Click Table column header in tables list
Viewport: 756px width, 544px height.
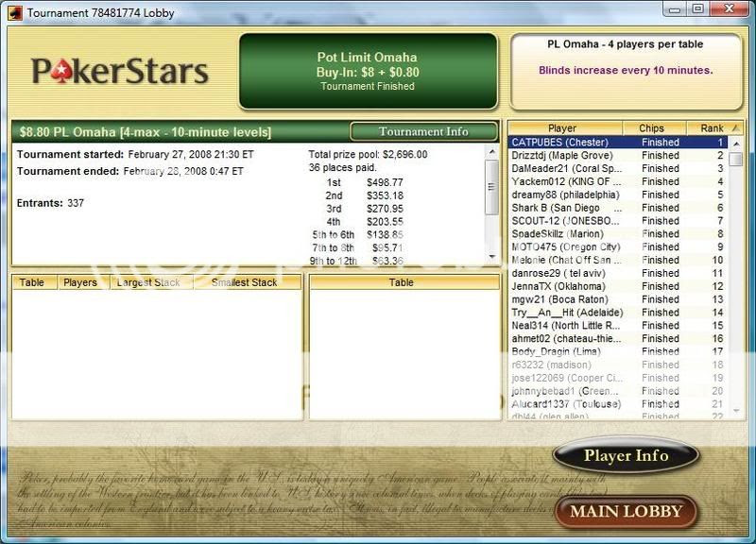point(34,282)
